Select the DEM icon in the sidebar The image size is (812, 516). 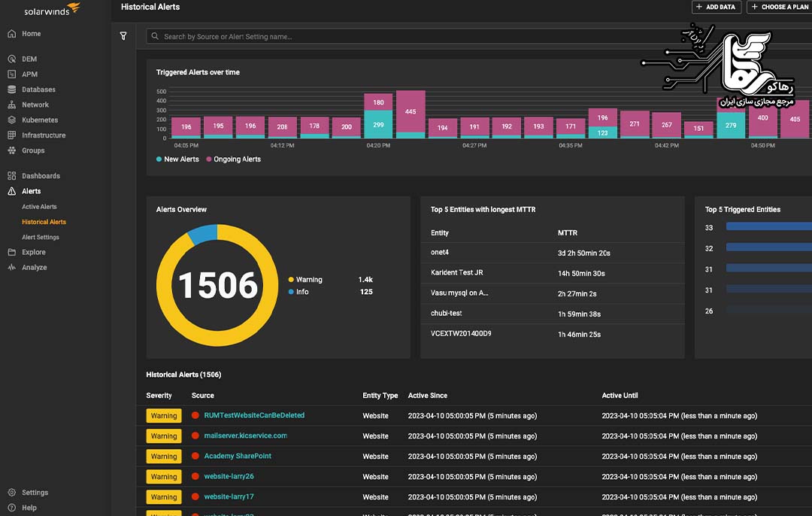11,58
